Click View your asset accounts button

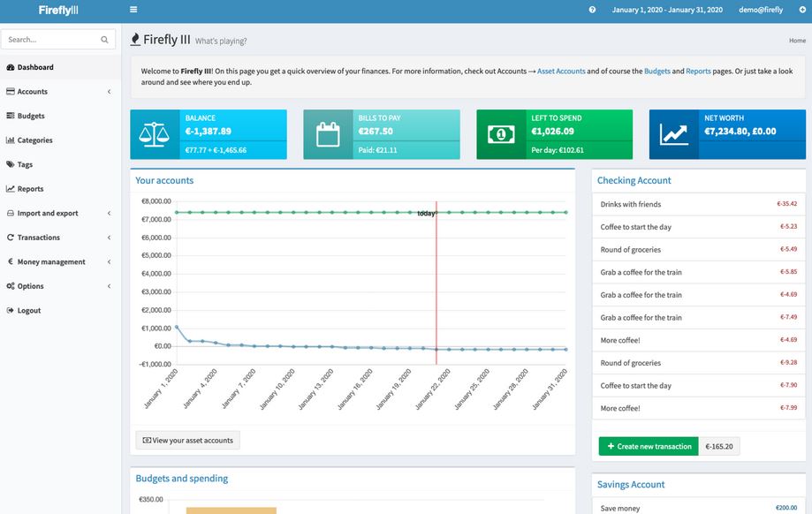point(187,441)
